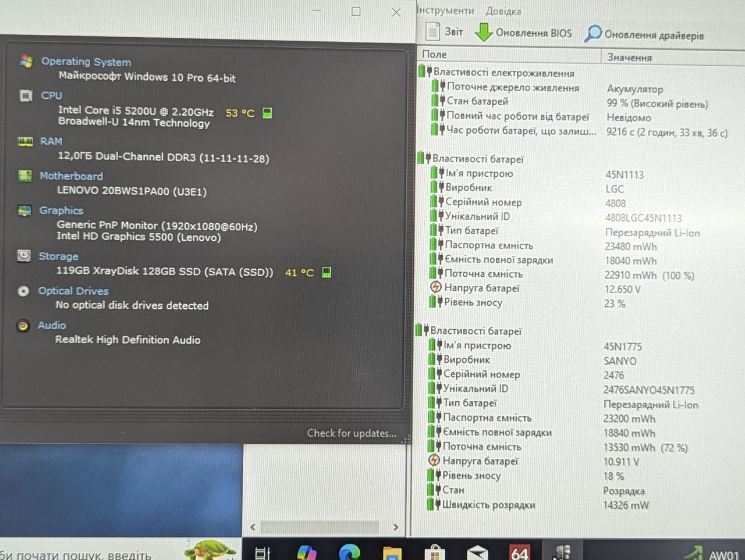This screenshot has width=745, height=560.
Task: Open the CPU section icon
Action: tap(26, 95)
